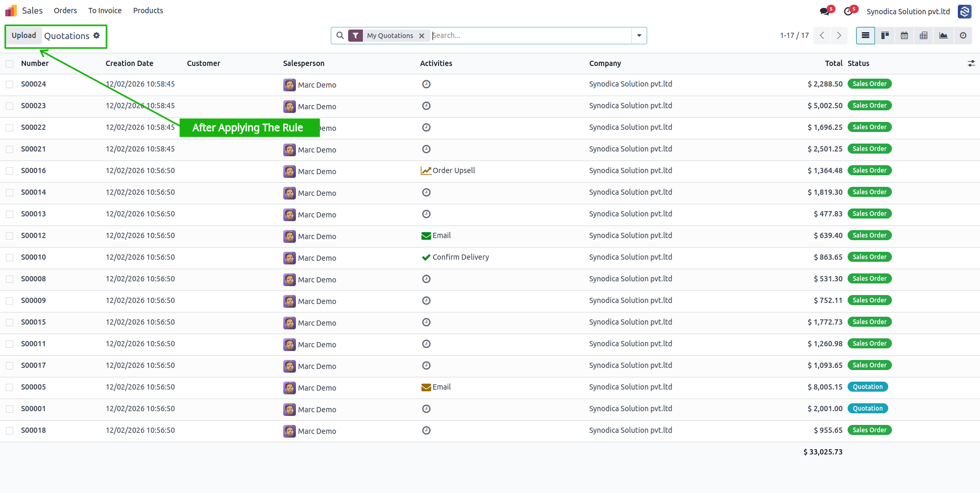Switch to pivot view
980x493 pixels.
tap(924, 35)
